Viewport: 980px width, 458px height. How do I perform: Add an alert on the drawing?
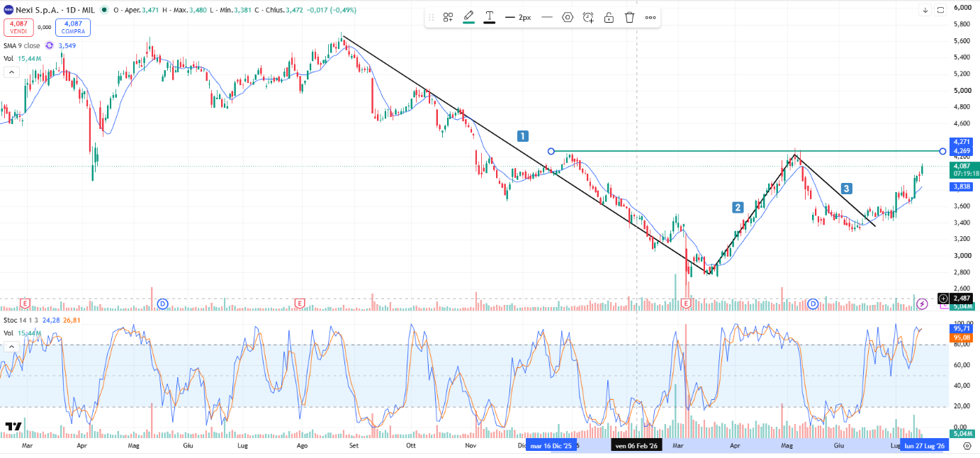(588, 17)
